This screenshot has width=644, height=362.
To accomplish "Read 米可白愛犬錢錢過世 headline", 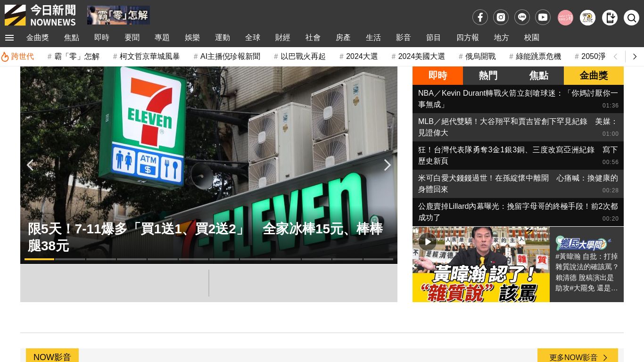I will [x=518, y=184].
